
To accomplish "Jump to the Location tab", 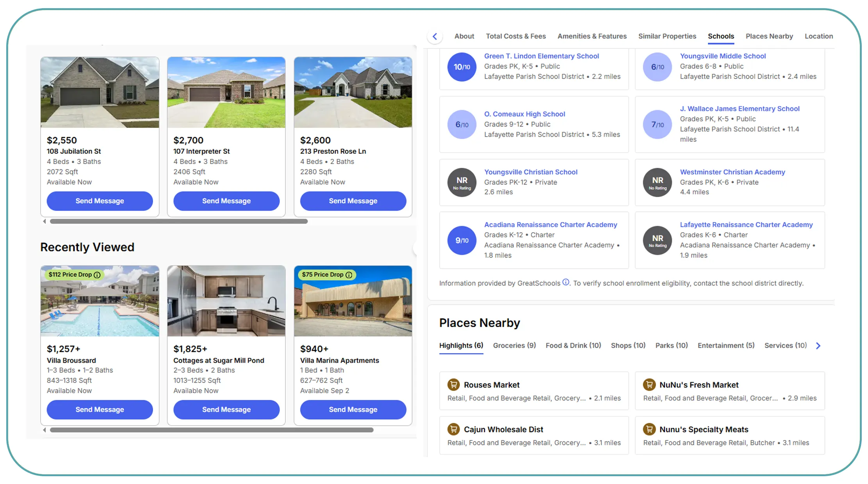I will [819, 36].
